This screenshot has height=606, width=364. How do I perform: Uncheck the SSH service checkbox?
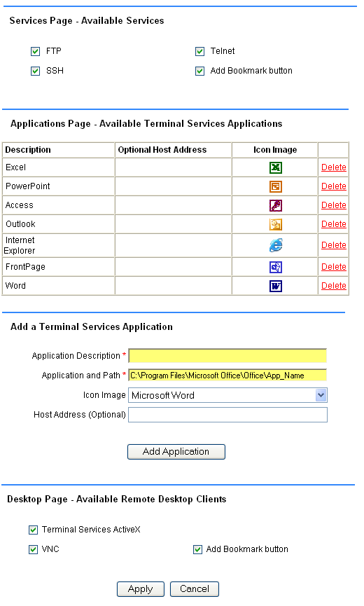tap(35, 71)
